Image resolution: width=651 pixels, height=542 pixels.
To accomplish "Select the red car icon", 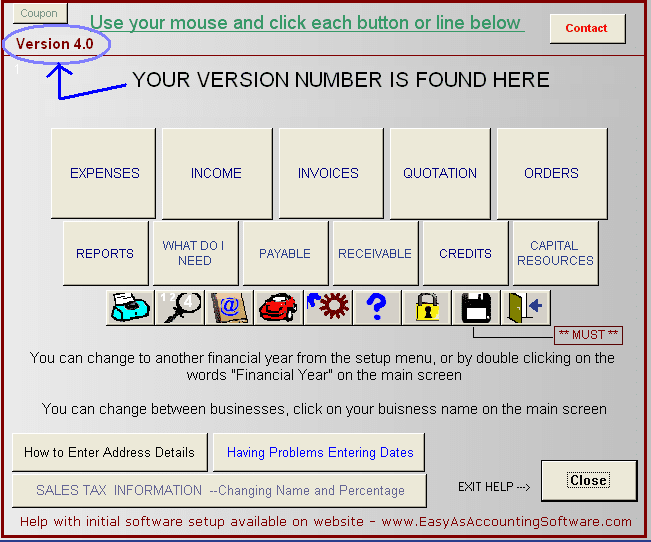I will pyautogui.click(x=279, y=307).
